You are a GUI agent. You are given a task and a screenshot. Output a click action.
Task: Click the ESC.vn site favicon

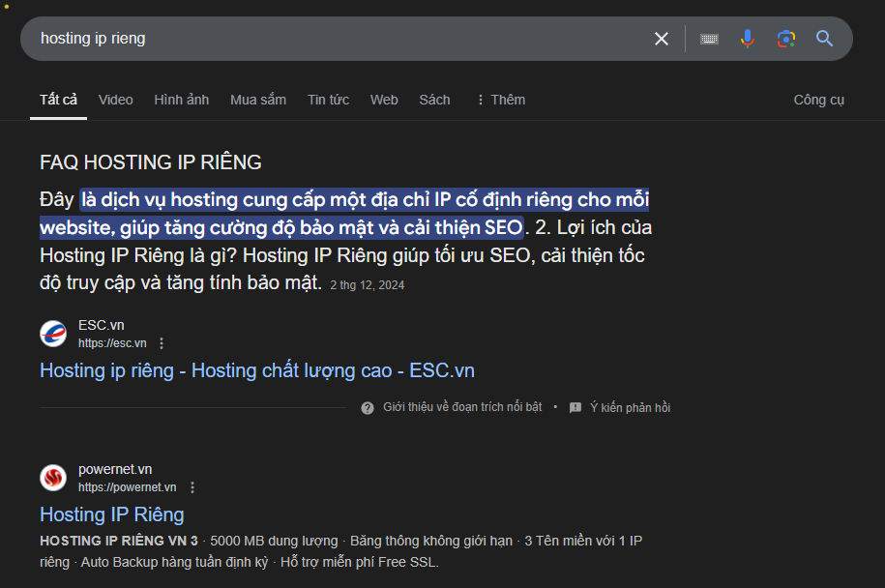53,334
